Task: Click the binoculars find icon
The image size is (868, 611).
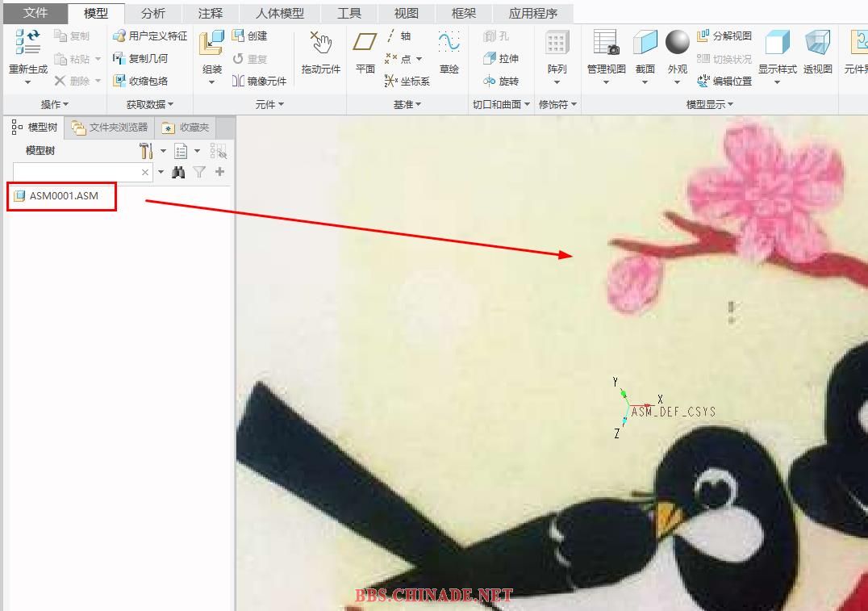Action: pyautogui.click(x=178, y=172)
